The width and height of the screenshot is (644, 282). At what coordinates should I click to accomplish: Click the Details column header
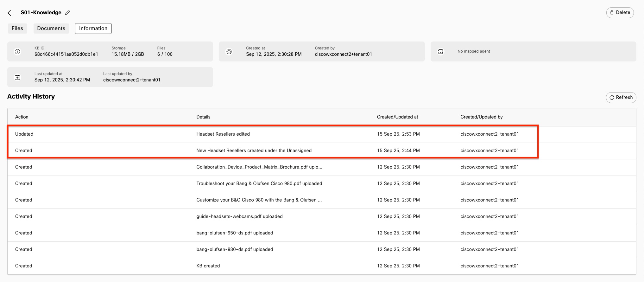203,117
